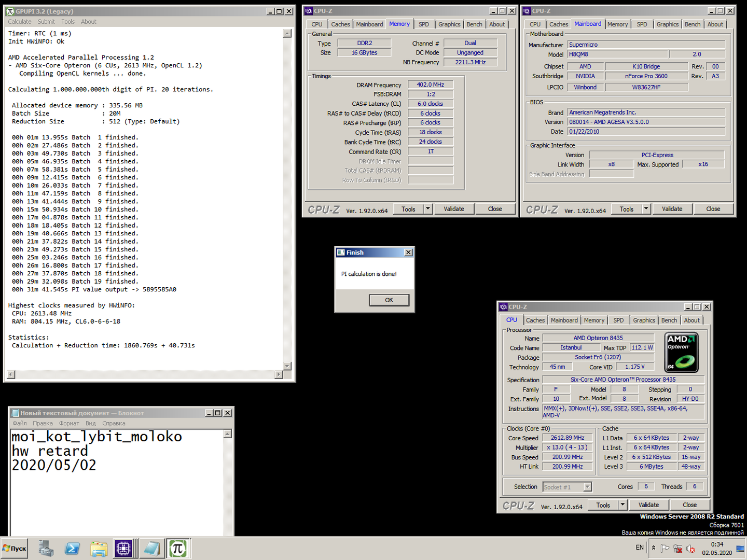
Task: Open About tab in CPU-Z processor window
Action: pyautogui.click(x=691, y=320)
